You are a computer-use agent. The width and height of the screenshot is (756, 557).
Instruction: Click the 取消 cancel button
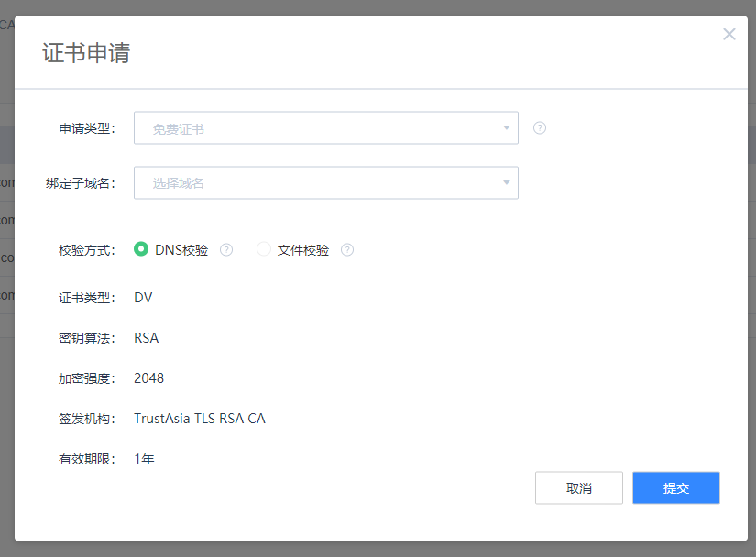point(578,487)
